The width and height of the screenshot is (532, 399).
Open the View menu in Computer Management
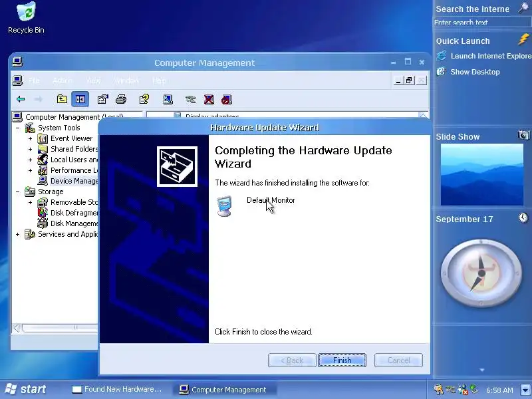coord(93,80)
